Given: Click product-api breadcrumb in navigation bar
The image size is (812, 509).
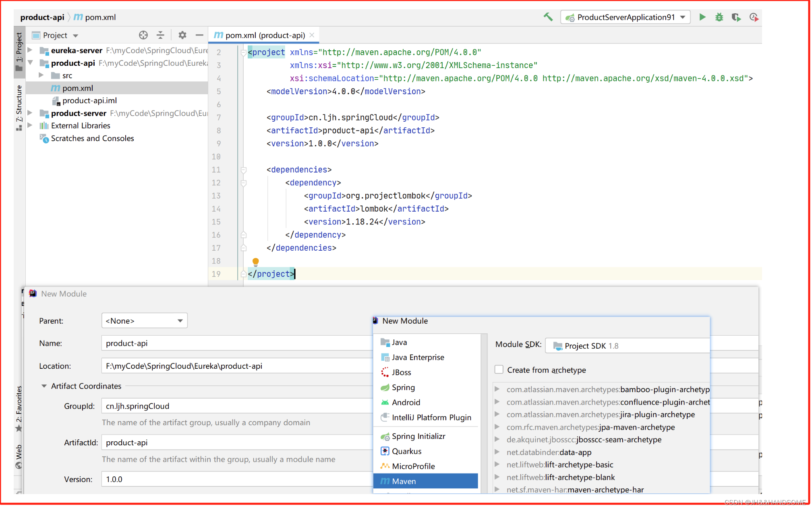Looking at the screenshot, I should point(42,17).
